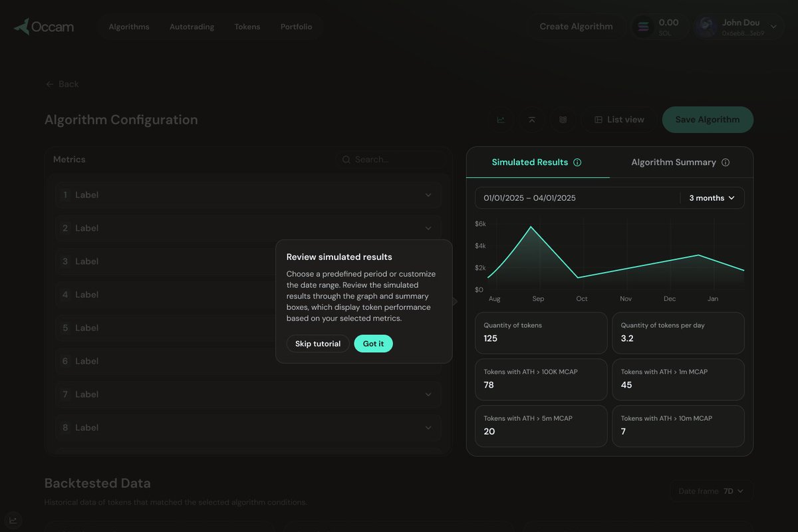Click the Back link

(x=62, y=84)
